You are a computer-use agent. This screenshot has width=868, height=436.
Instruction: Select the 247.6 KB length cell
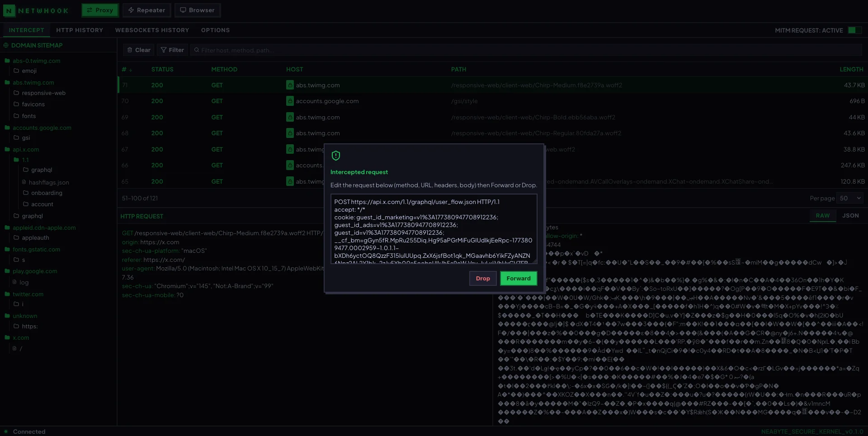853,165
